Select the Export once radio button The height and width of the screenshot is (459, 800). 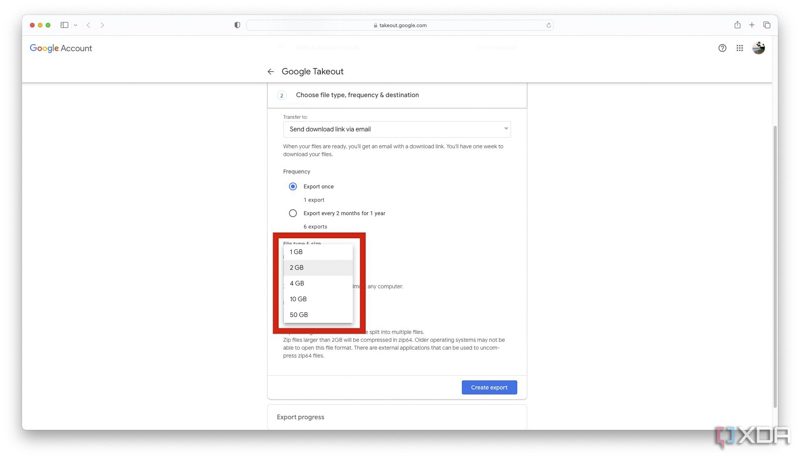293,186
